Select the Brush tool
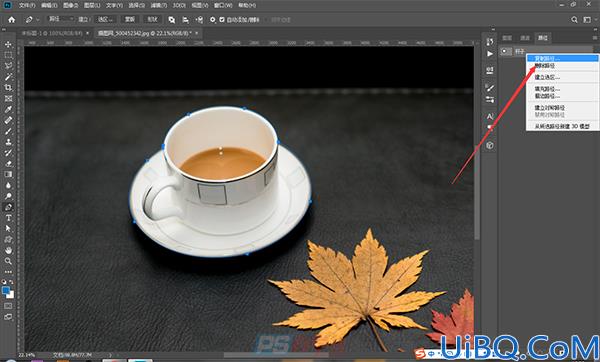Viewport: 600px width, 362px height. (x=8, y=131)
